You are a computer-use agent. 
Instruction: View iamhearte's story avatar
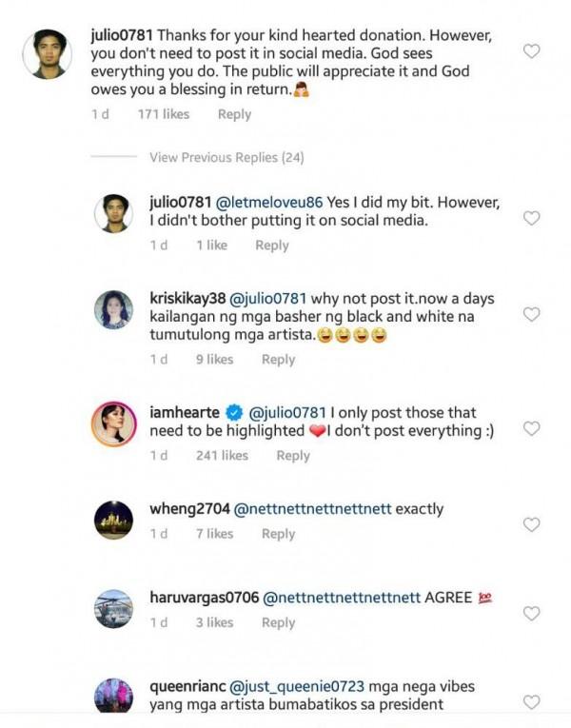coord(112,423)
